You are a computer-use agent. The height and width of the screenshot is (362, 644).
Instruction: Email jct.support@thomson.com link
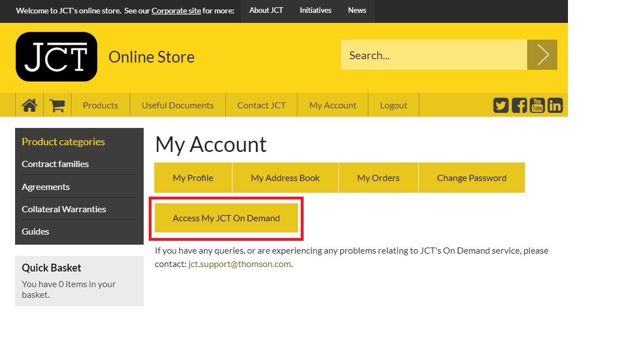[x=239, y=264]
